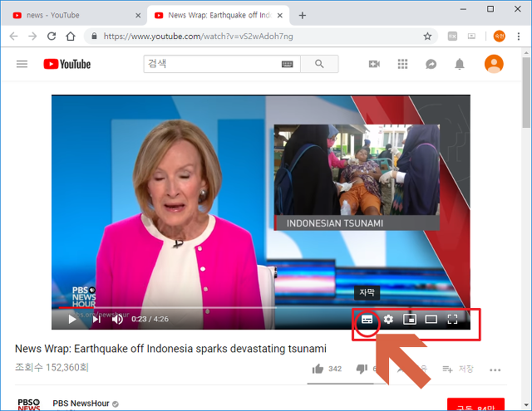Viewport: 532px width, 411px height.
Task: Click the first gray extension icon
Action: pyautogui.click(x=452, y=37)
